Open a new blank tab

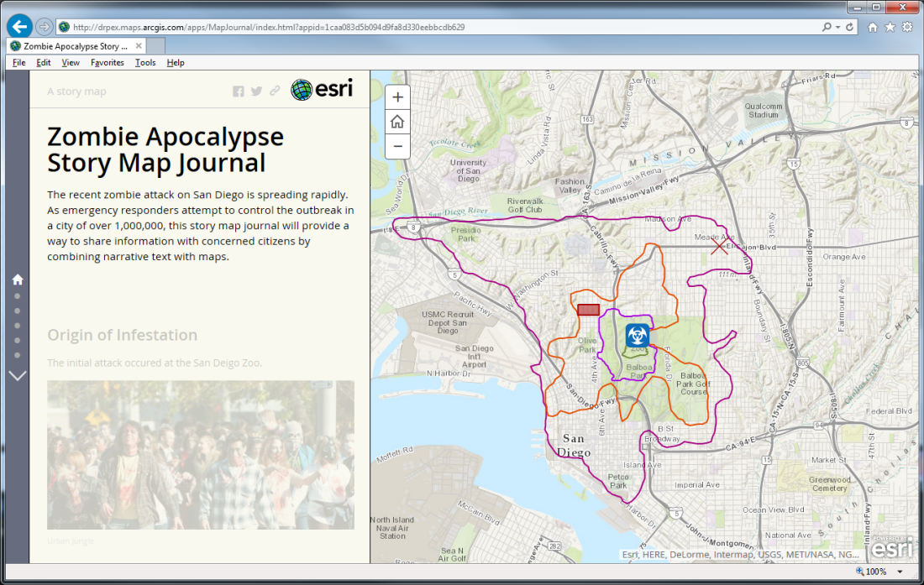pos(155,46)
